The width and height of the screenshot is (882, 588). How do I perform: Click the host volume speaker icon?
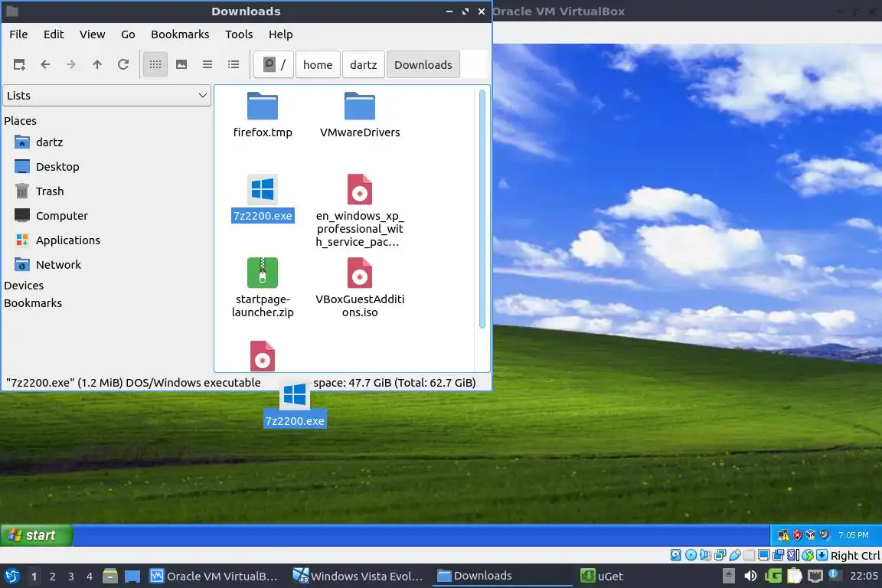click(x=750, y=576)
